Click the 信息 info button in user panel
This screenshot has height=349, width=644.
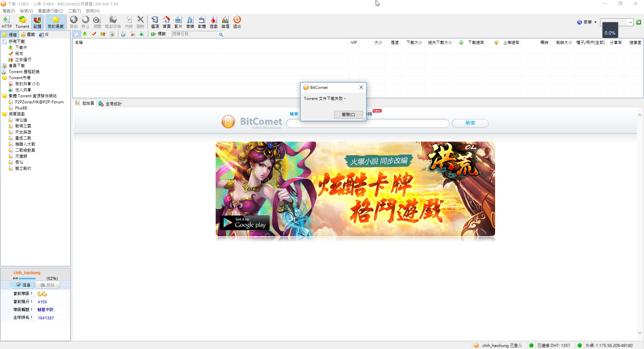coord(23,285)
